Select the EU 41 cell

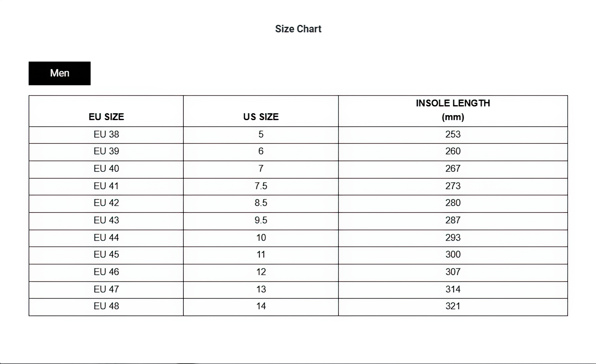[106, 186]
